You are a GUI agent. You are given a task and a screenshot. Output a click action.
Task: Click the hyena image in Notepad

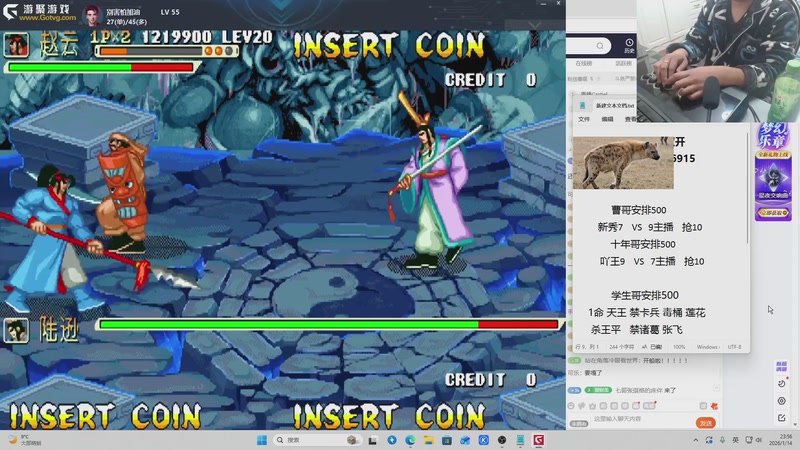tap(623, 163)
